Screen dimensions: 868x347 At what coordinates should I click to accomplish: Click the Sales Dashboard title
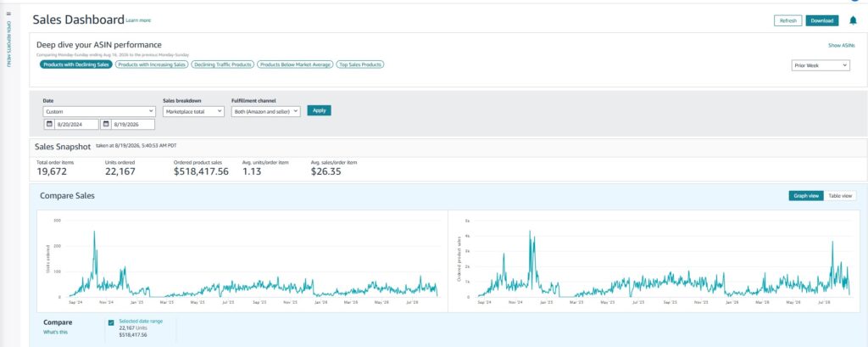click(x=78, y=20)
